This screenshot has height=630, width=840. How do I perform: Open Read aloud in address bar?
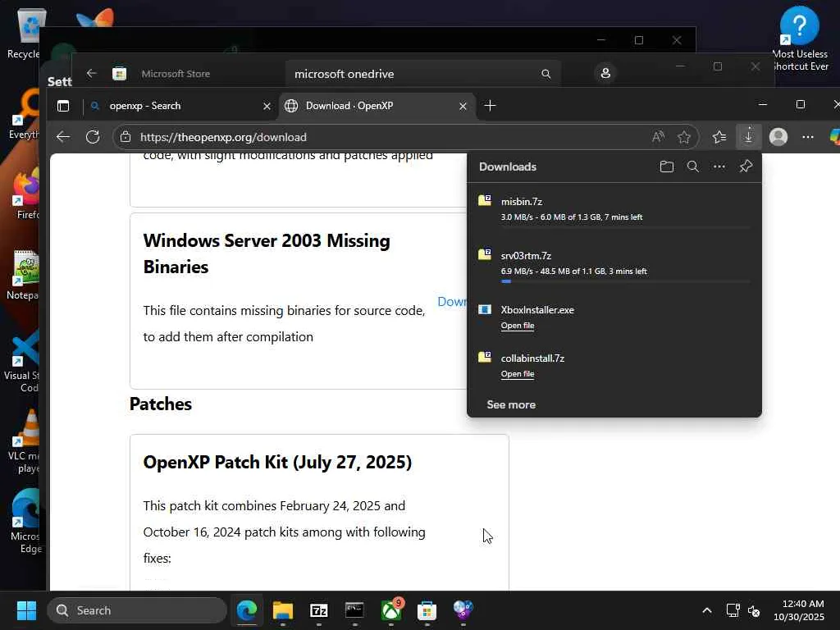pos(659,137)
